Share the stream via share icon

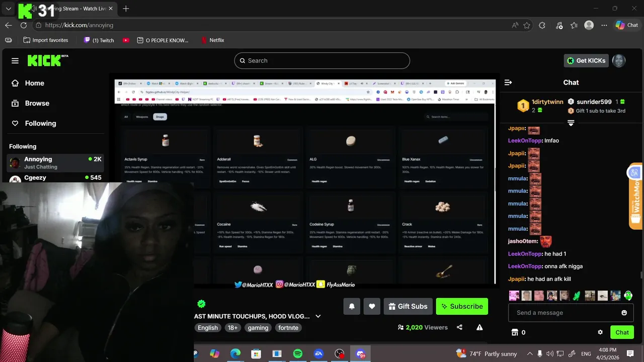459,327
